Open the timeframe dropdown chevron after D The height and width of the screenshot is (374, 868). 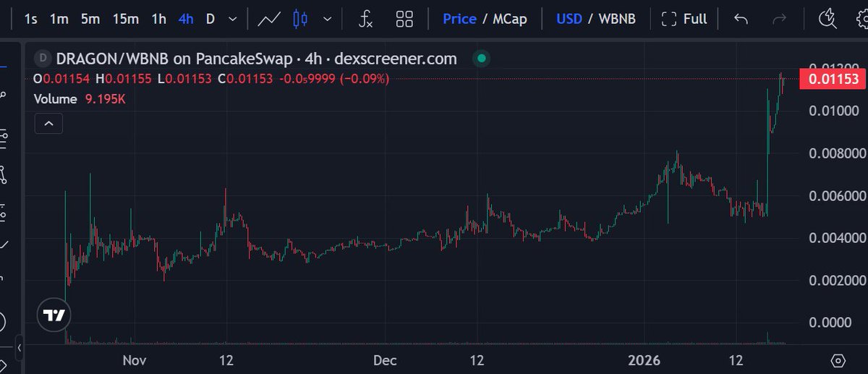point(232,19)
